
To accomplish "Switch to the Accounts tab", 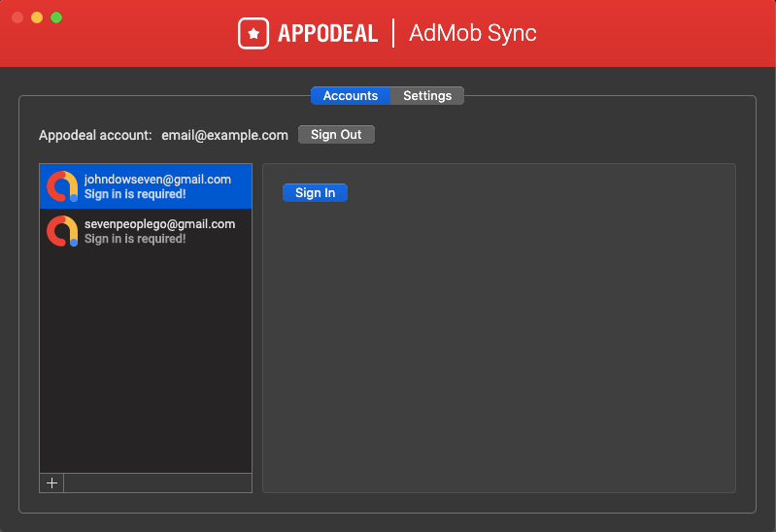I will click(350, 96).
